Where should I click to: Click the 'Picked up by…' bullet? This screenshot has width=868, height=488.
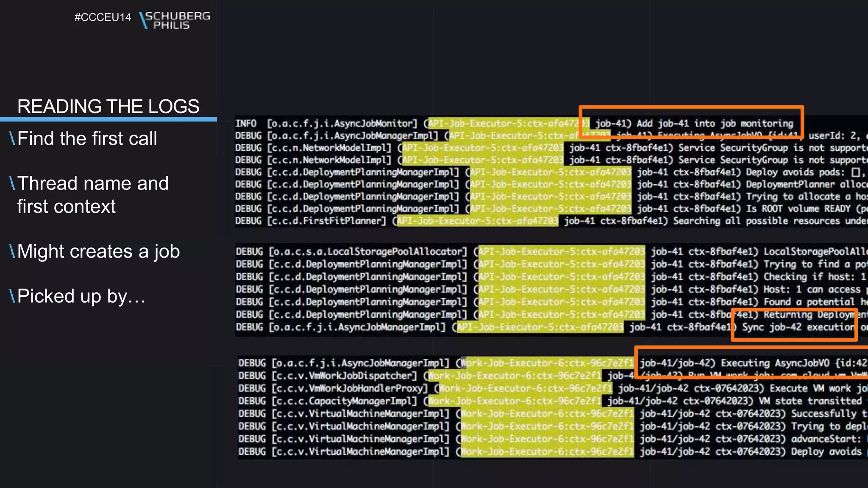pyautogui.click(x=78, y=296)
